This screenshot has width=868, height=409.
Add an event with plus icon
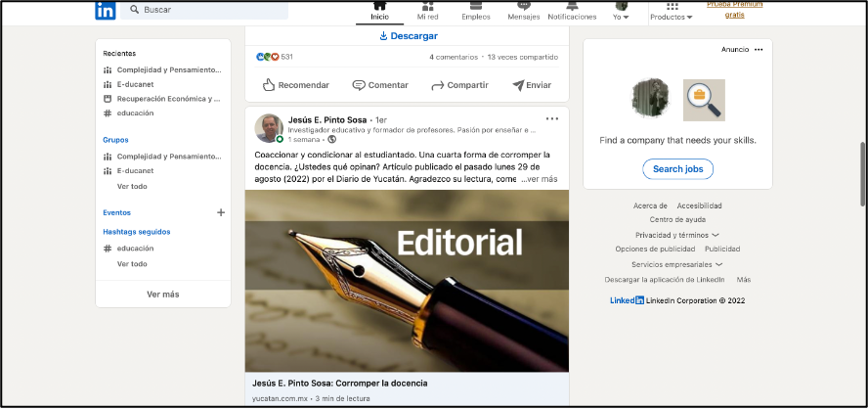pos(221,212)
